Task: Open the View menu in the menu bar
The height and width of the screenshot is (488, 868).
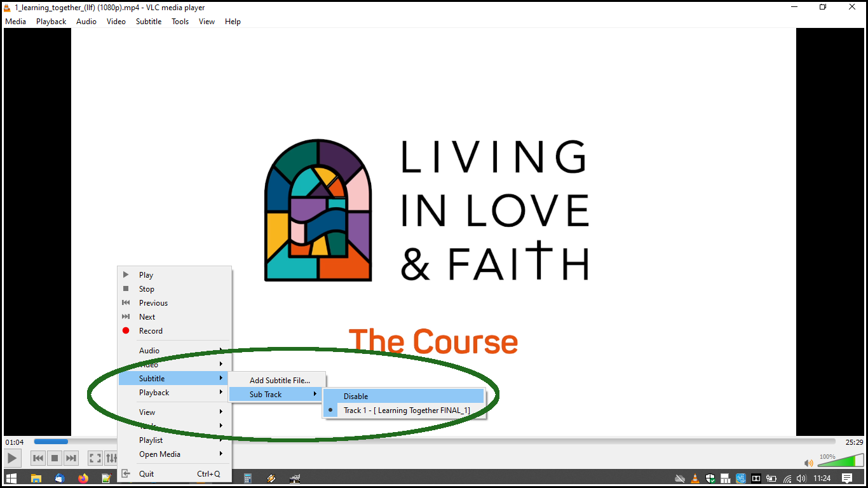Action: pyautogui.click(x=207, y=21)
